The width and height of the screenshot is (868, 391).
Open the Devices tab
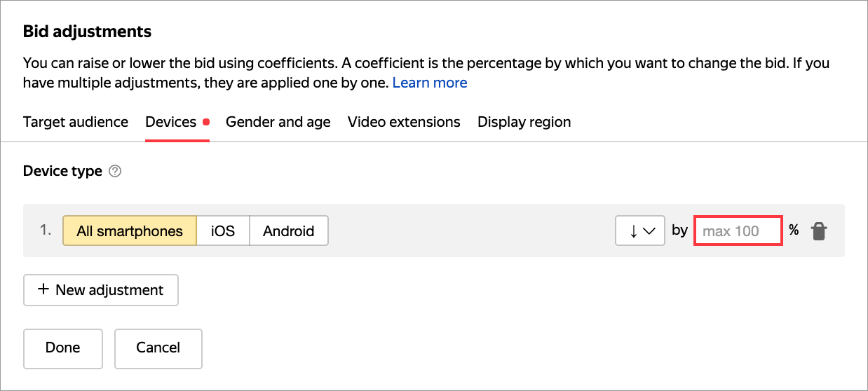(x=170, y=122)
